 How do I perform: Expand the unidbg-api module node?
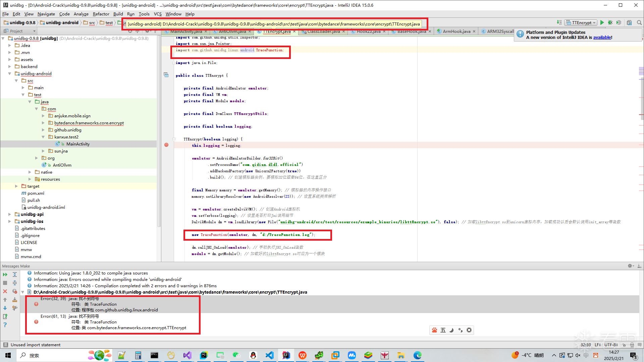pos(10,215)
